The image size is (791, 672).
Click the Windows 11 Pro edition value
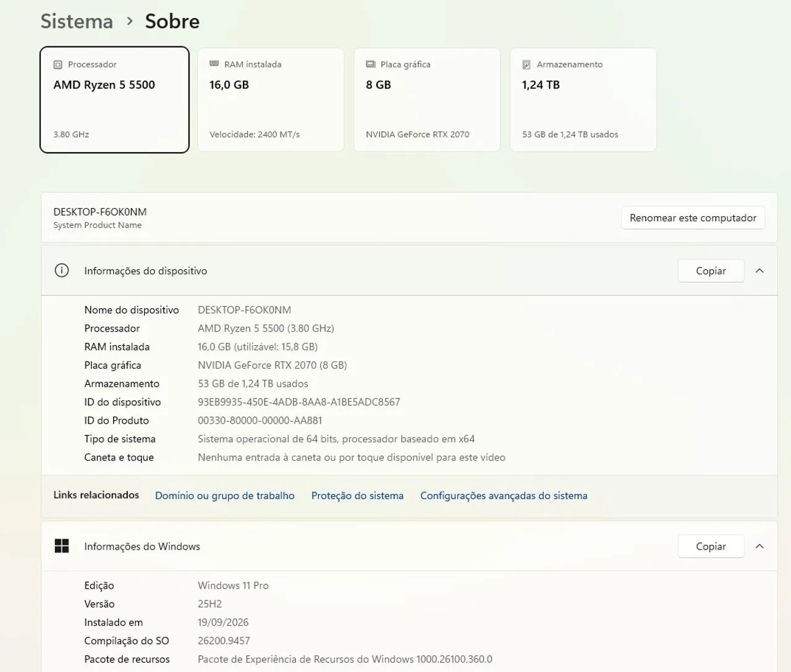point(233,586)
